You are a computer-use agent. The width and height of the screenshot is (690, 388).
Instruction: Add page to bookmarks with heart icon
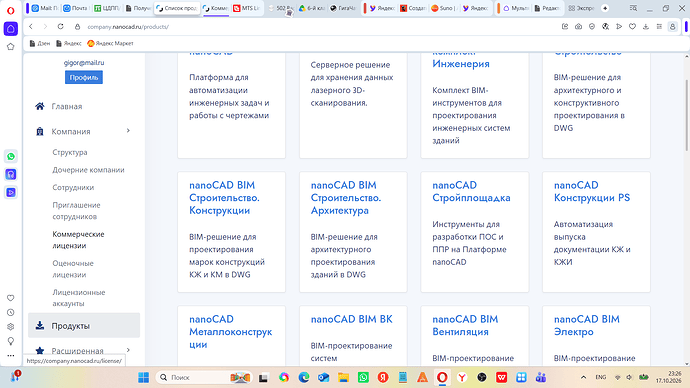[632, 27]
